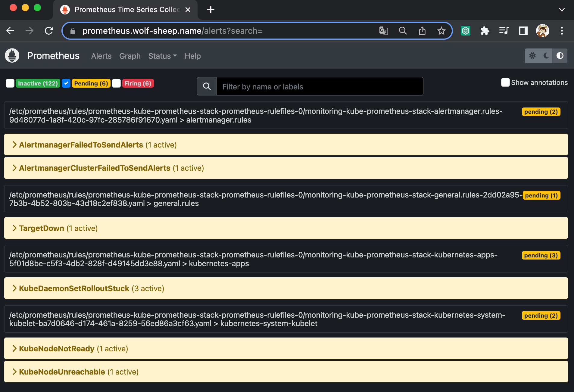The height and width of the screenshot is (392, 574).
Task: Toggle the browser side panel
Action: point(523,31)
